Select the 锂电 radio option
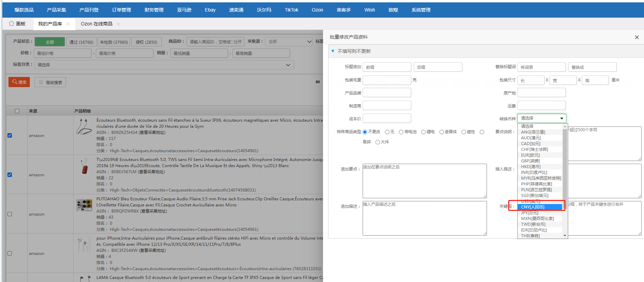This screenshot has width=644, height=282. tap(423, 132)
